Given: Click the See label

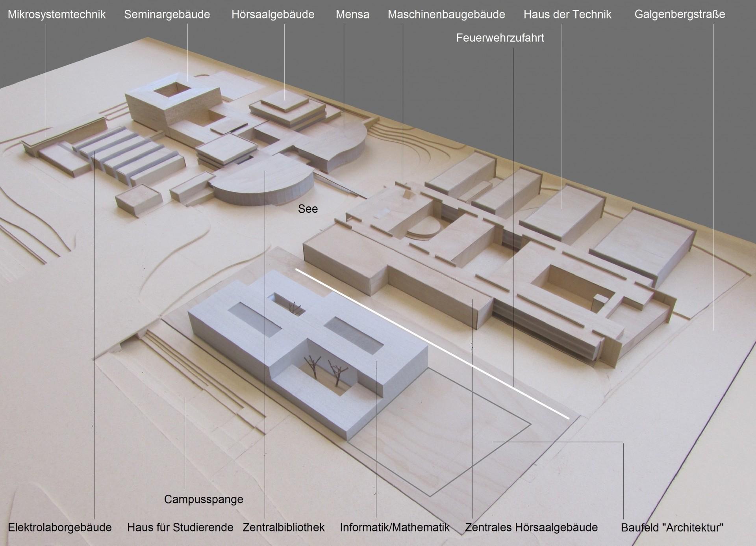Looking at the screenshot, I should point(308,209).
